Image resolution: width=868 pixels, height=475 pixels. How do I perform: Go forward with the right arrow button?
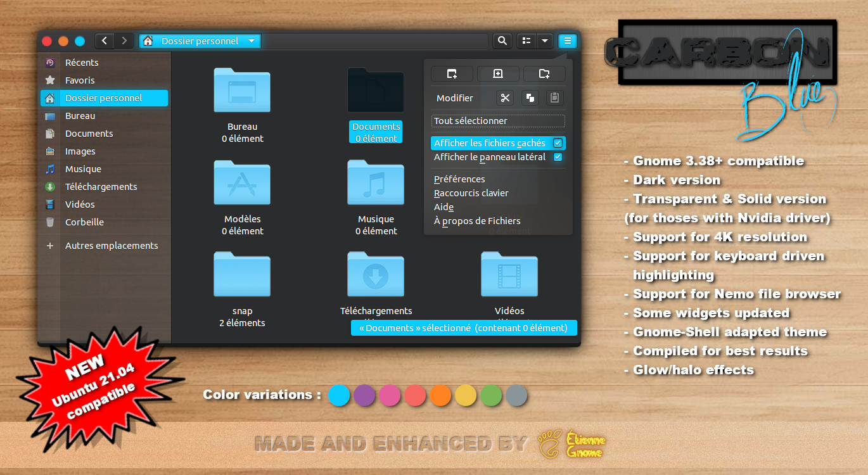124,41
